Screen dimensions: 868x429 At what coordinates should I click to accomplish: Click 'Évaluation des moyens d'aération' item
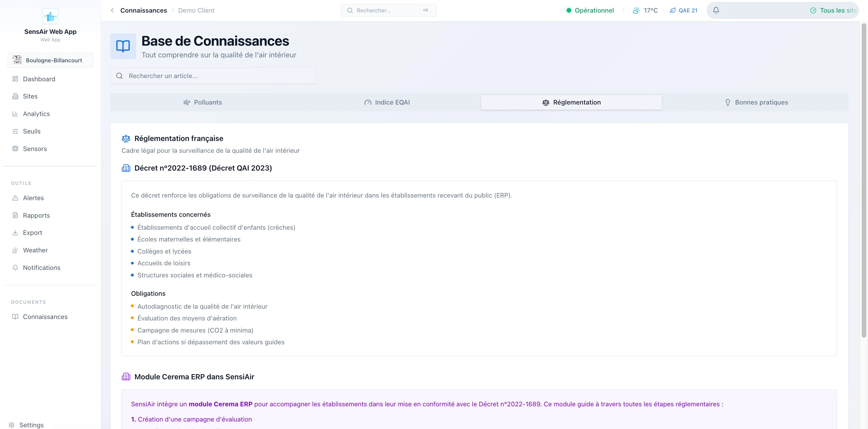click(187, 318)
